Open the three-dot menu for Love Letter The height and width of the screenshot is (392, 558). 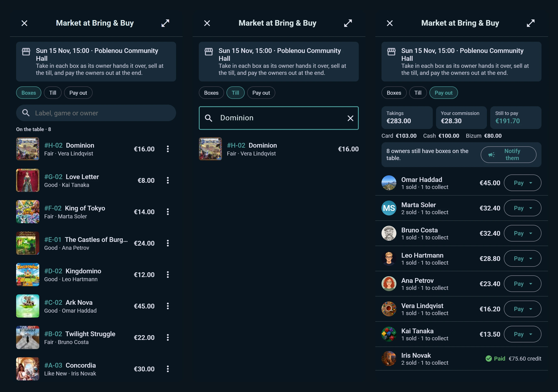[x=168, y=180]
